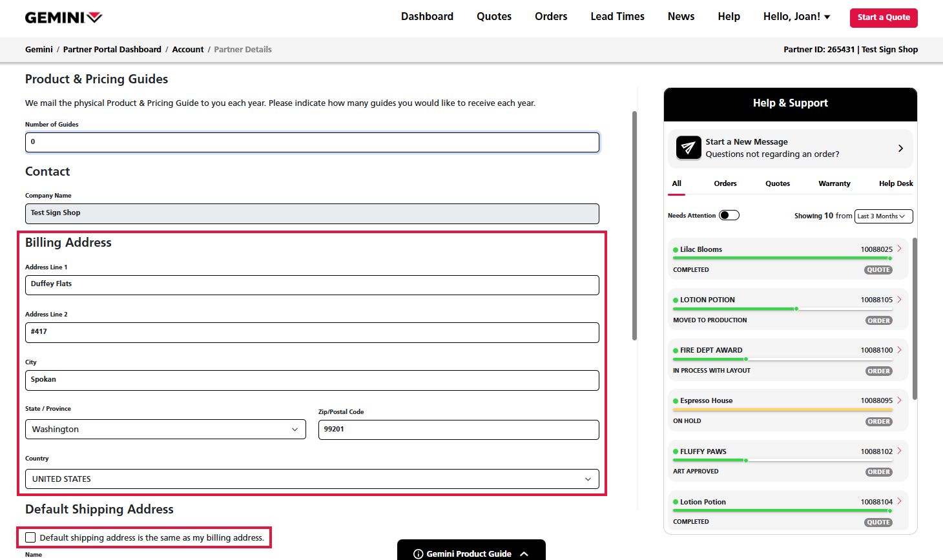Switch to the Warranty tab
Screen dimensions: 943x560
click(x=834, y=183)
